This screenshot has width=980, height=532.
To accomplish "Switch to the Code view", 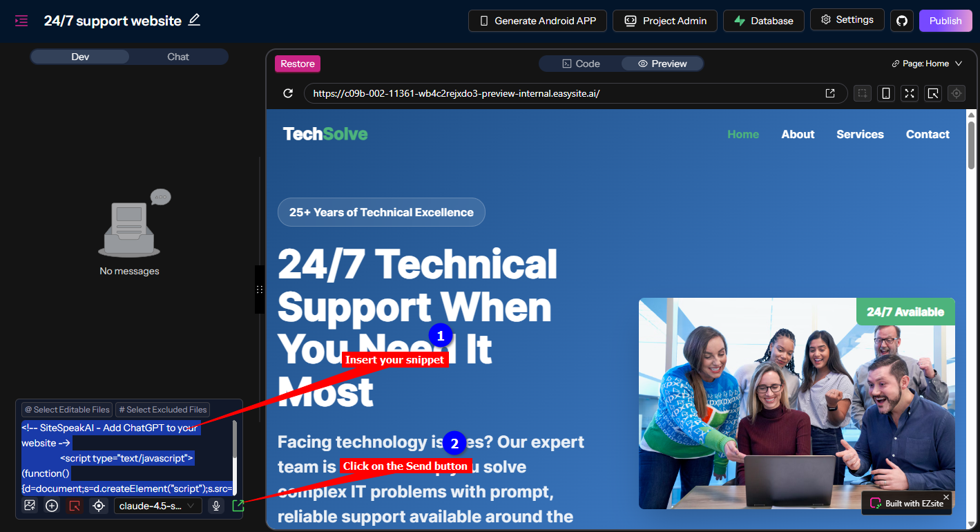I will point(581,64).
